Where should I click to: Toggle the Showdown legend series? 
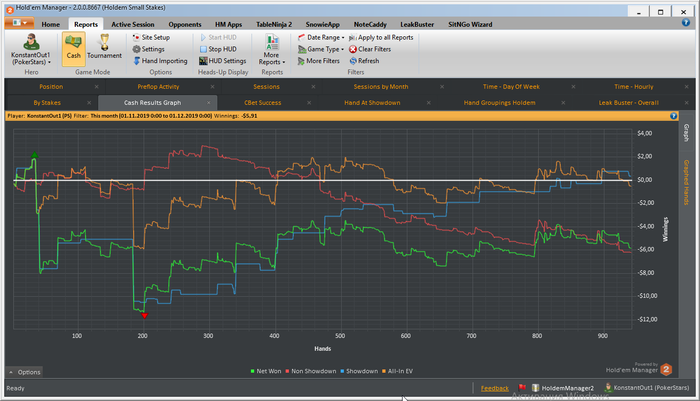(x=359, y=371)
